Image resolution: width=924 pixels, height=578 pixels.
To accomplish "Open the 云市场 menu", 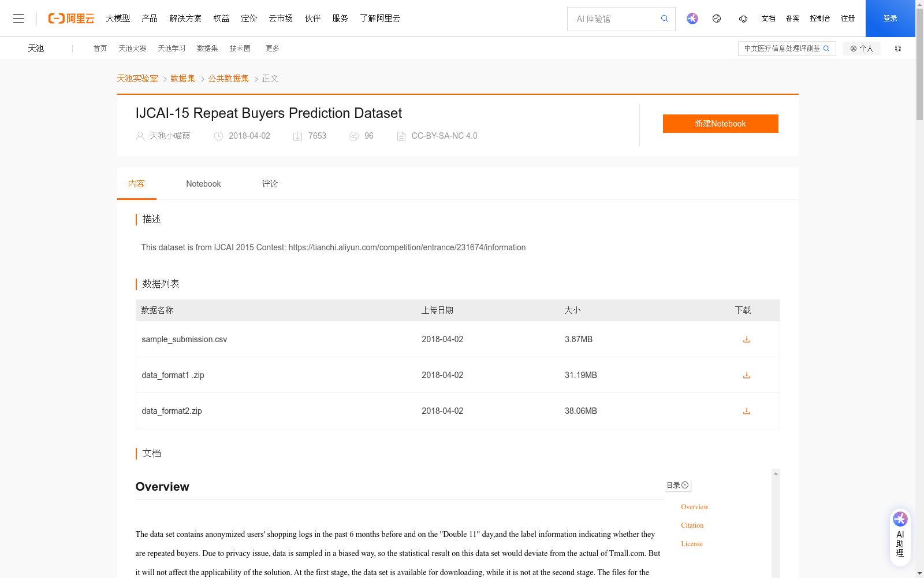I will pyautogui.click(x=281, y=18).
